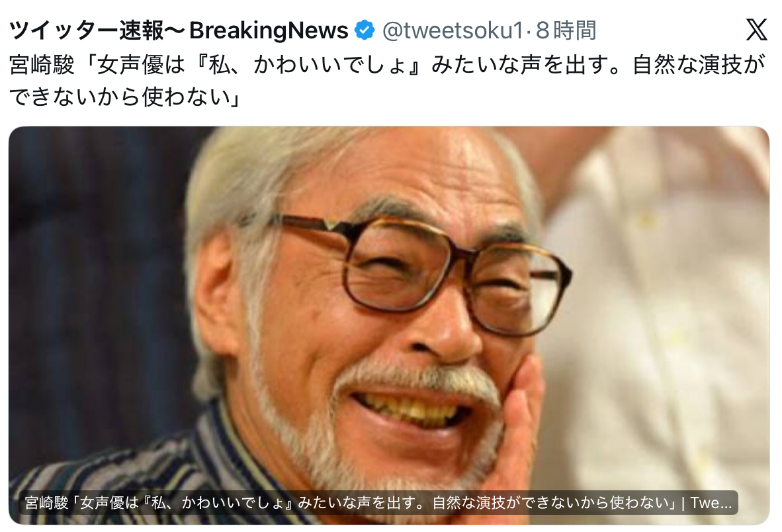The image size is (782, 532).
Task: Click the blue verified checkmark badge
Action: pyautogui.click(x=365, y=30)
